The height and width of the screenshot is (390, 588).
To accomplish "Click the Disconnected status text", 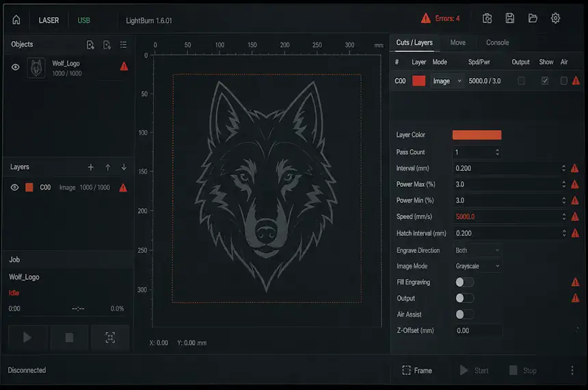I will pyautogui.click(x=27, y=370).
